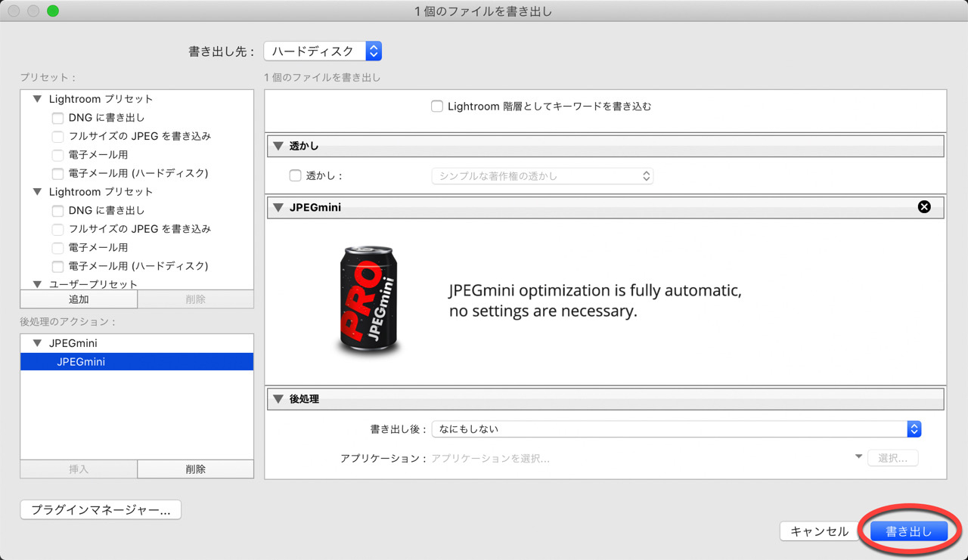This screenshot has width=968, height=560.
Task: Click second '電子メール用' preset checkbox
Action: point(57,248)
